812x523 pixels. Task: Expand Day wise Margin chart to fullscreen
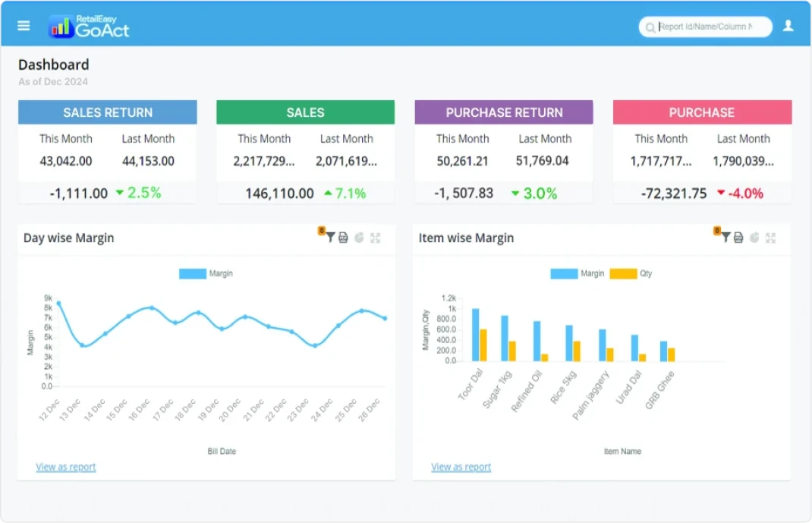[375, 238]
